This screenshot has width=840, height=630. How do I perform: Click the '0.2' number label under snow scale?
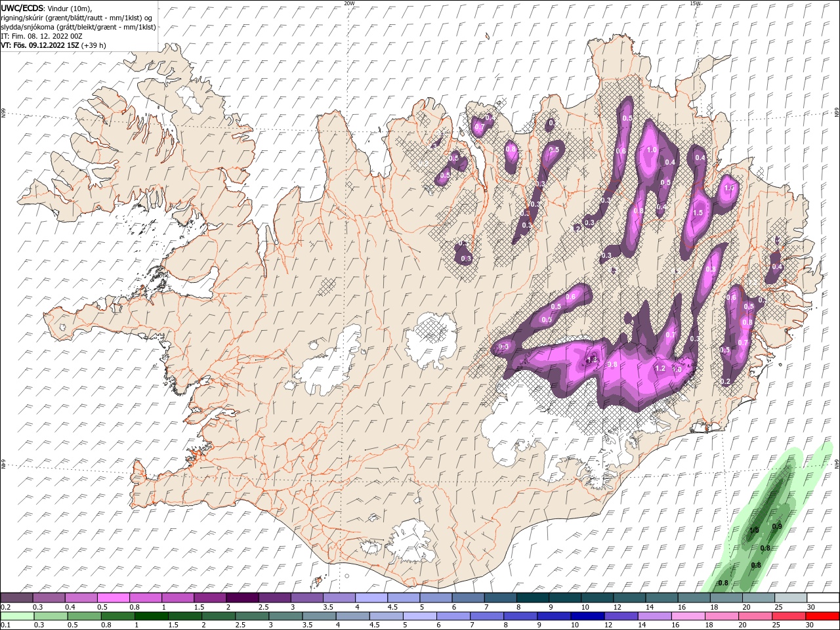tap(5, 607)
